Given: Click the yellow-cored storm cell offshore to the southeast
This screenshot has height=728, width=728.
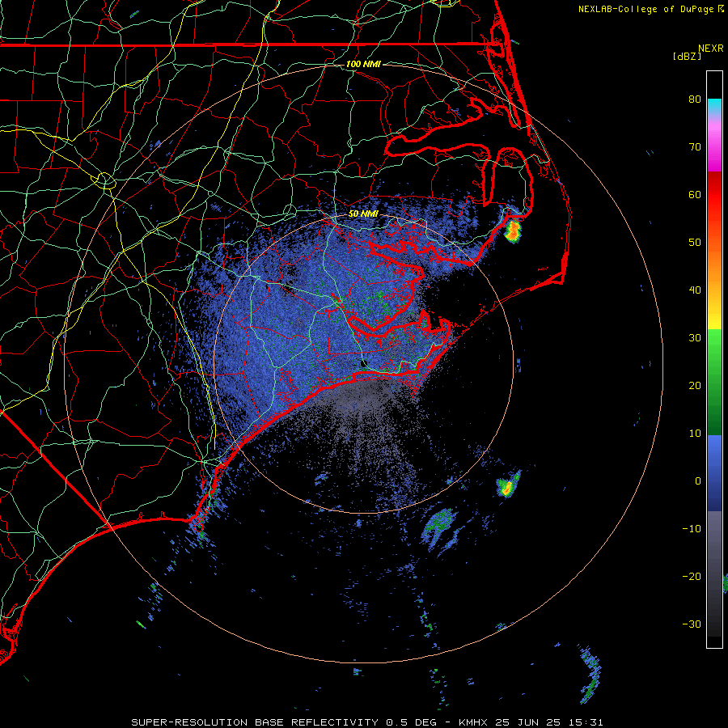Looking at the screenshot, I should [x=507, y=485].
